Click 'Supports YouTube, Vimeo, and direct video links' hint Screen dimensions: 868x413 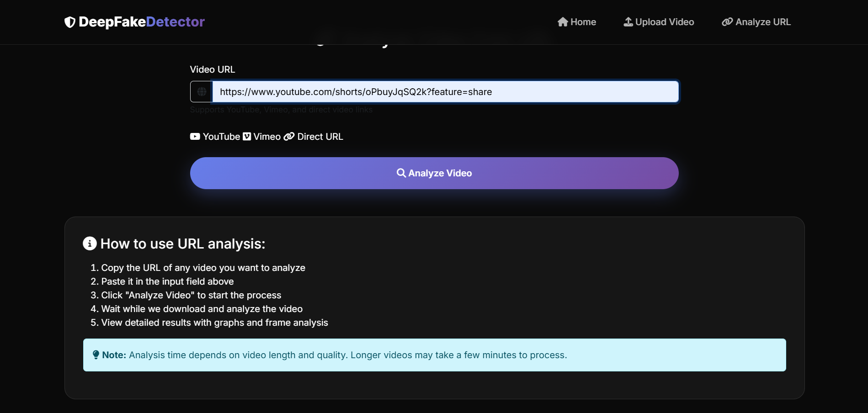point(281,110)
